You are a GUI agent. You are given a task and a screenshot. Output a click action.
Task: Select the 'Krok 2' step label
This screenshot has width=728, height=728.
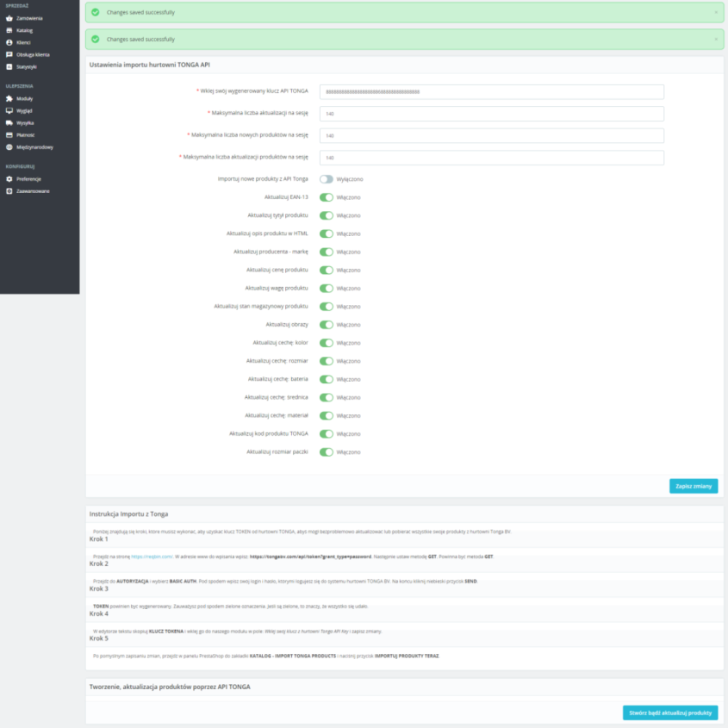coord(98,563)
